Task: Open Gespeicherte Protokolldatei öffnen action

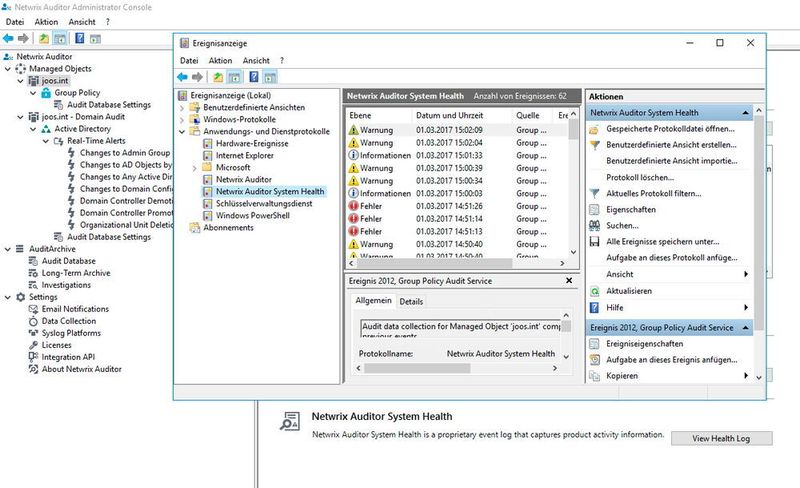Action: point(670,129)
